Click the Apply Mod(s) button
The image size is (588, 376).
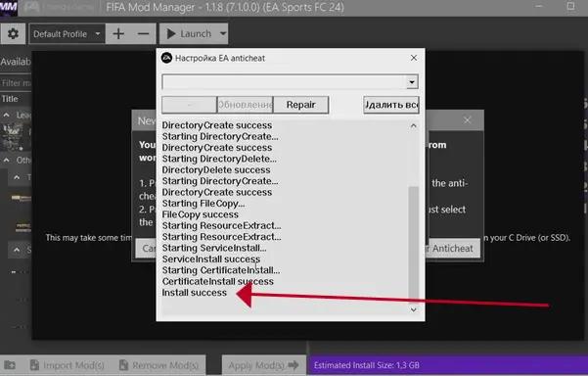click(263, 365)
